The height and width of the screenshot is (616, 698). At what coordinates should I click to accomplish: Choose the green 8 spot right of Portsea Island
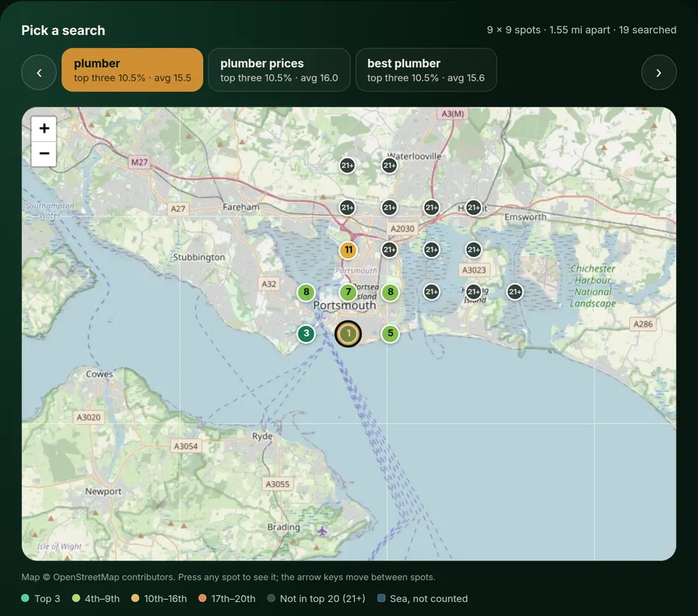[x=390, y=292]
